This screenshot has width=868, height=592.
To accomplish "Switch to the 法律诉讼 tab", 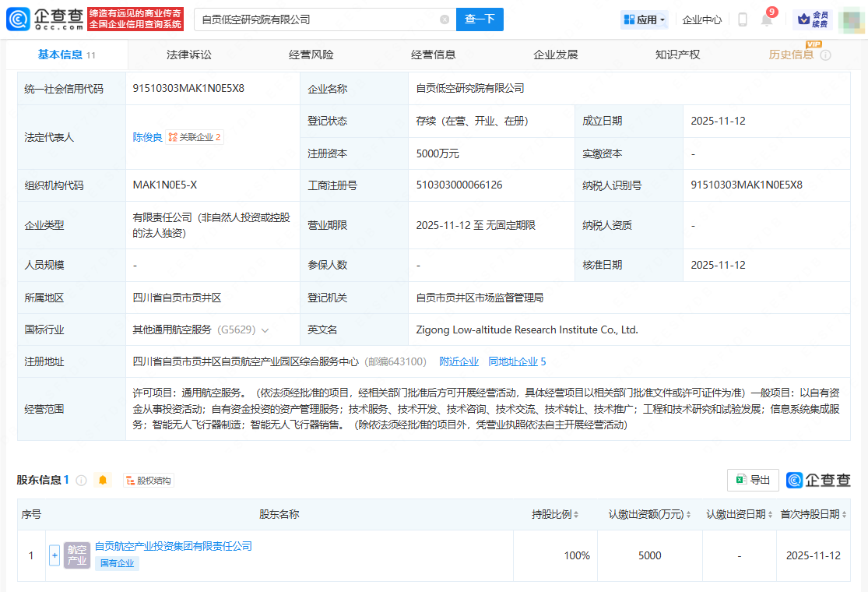I will click(188, 55).
